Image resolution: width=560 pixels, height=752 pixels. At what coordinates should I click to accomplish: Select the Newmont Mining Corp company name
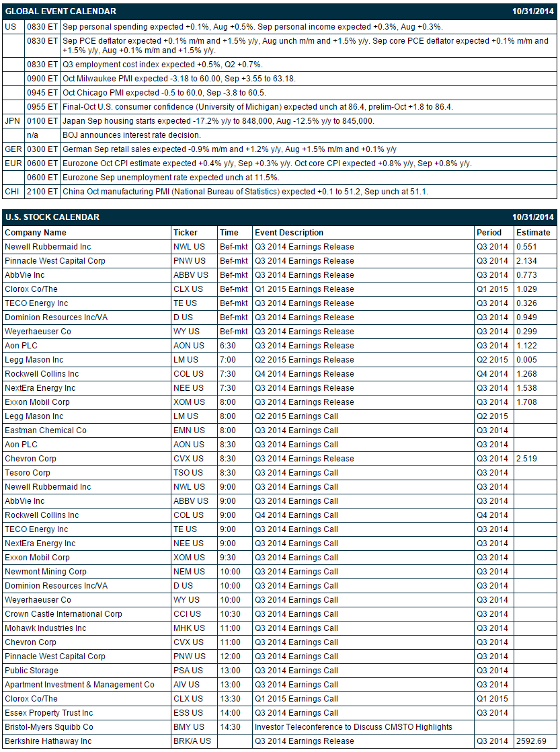point(46,572)
